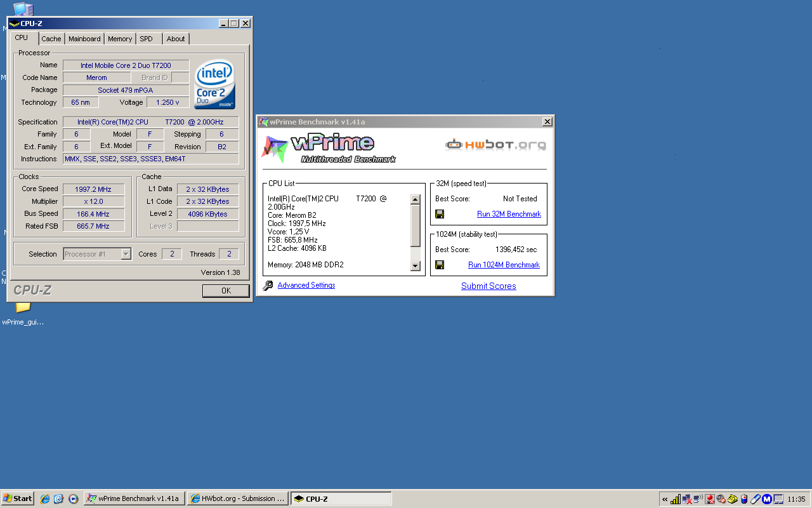Click the key icon beside Advanced Settings
The image size is (812, 508).
[x=268, y=286]
